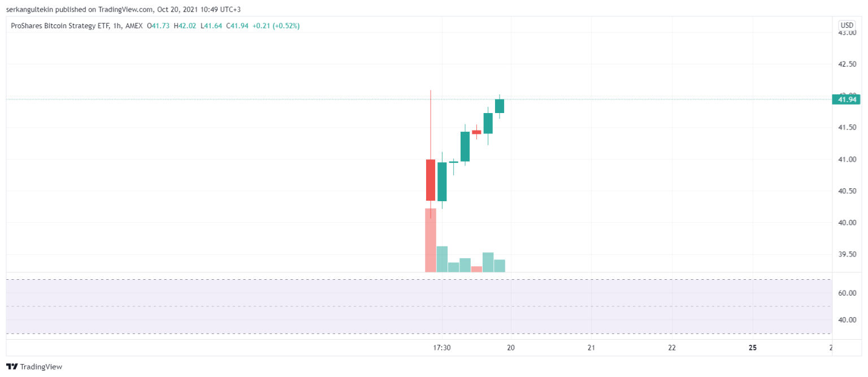This screenshot has height=377, width=868.
Task: Select the first large red candlestick body
Action: click(431, 180)
